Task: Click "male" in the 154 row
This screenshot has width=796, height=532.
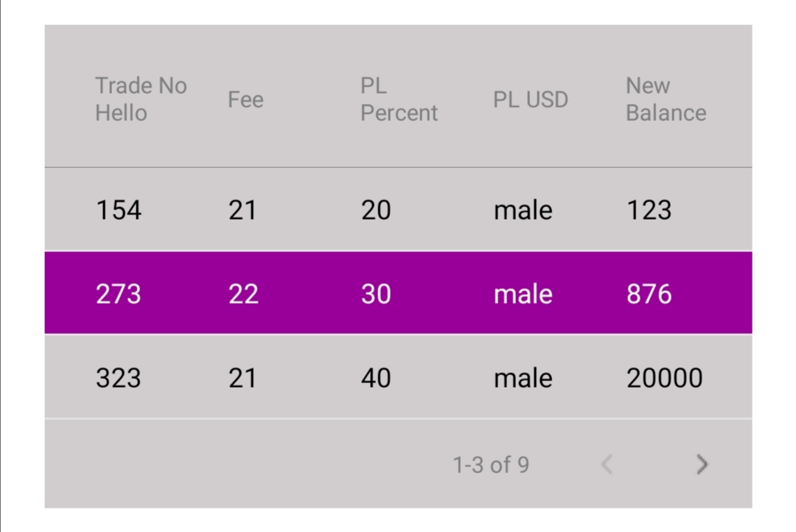Action: pyautogui.click(x=523, y=211)
